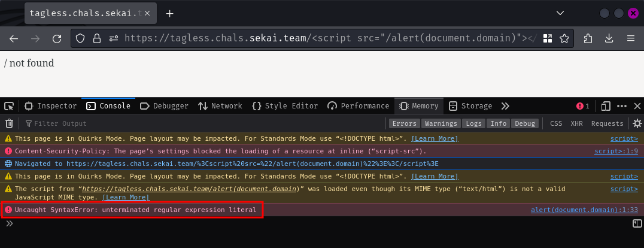The image size is (644, 248).
Task: Select the Navigated to URL message
Action: [227, 164]
